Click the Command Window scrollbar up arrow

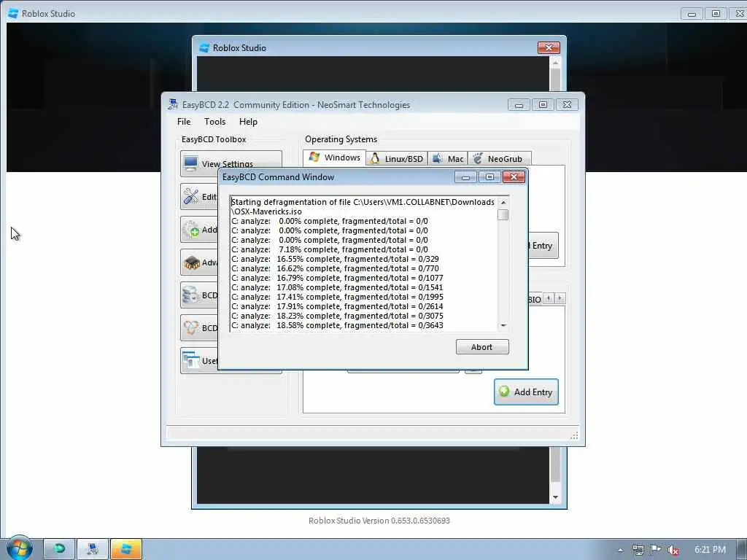(503, 203)
